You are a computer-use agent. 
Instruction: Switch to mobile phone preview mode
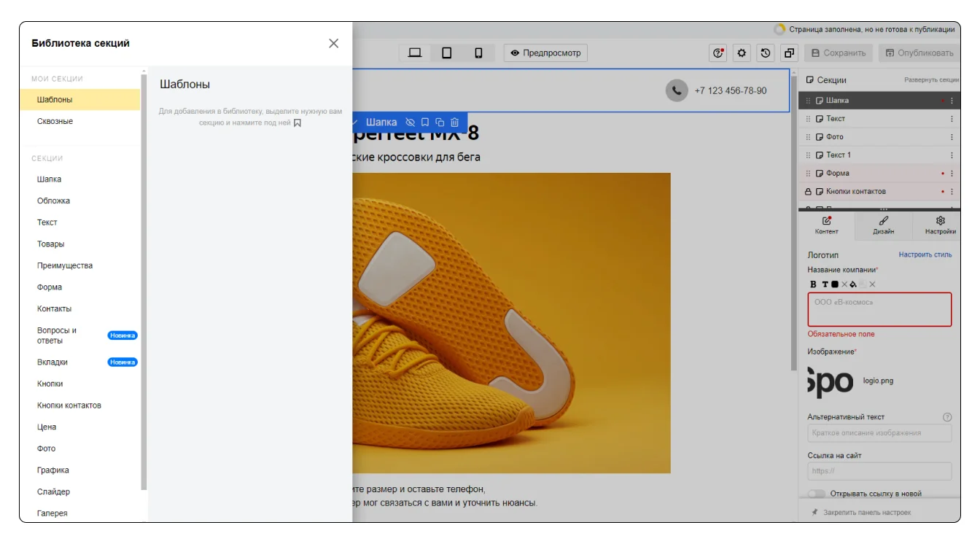(478, 53)
